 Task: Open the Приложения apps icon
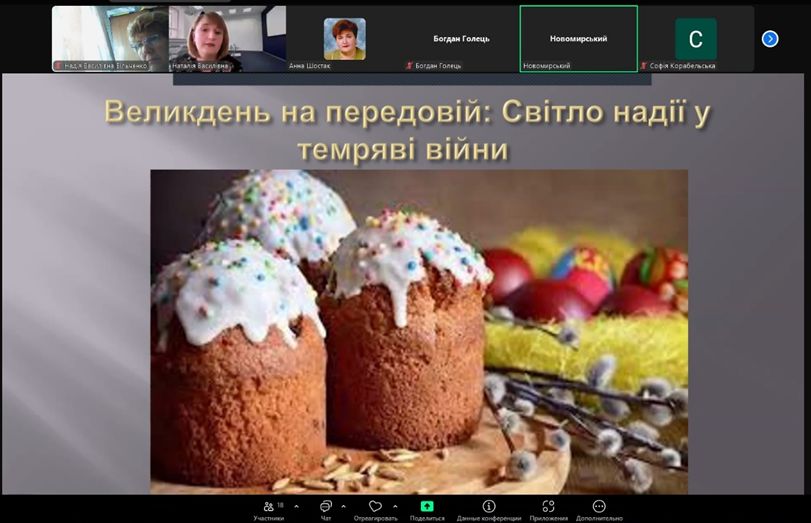(x=548, y=509)
